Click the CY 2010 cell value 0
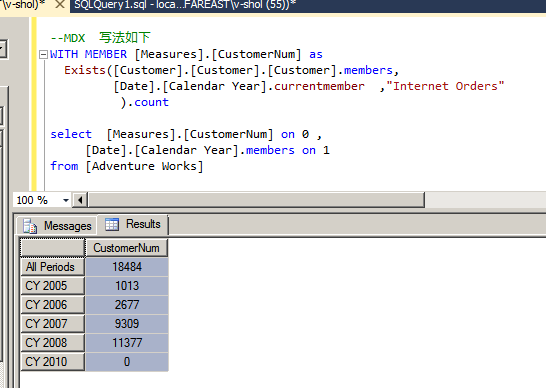The width and height of the screenshot is (546, 388). tap(127, 362)
